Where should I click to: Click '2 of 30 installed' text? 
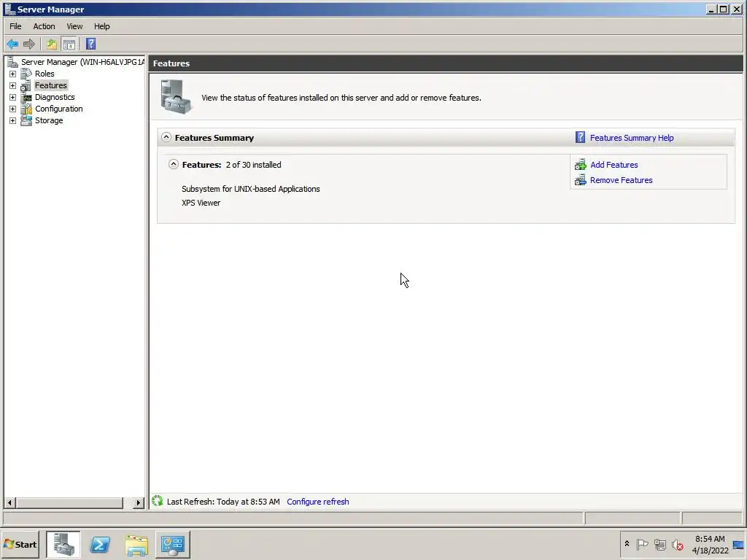click(x=253, y=165)
